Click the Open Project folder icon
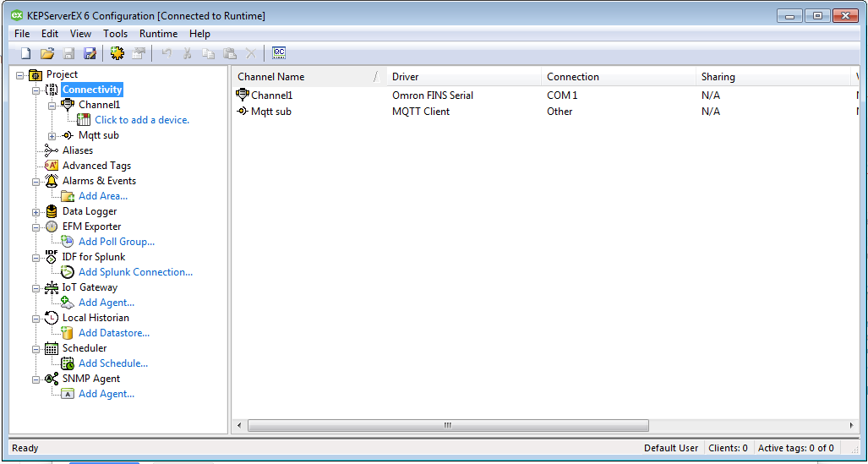Screen dimensions: 868x464 tap(47, 53)
